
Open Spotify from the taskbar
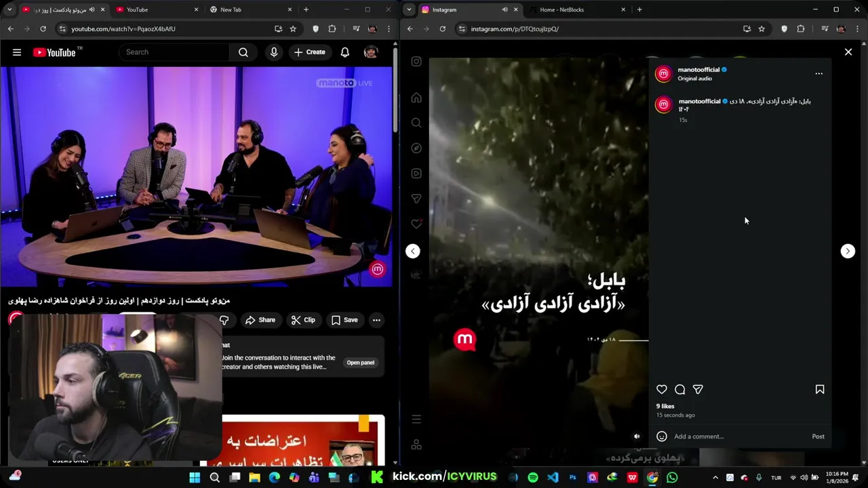(533, 478)
